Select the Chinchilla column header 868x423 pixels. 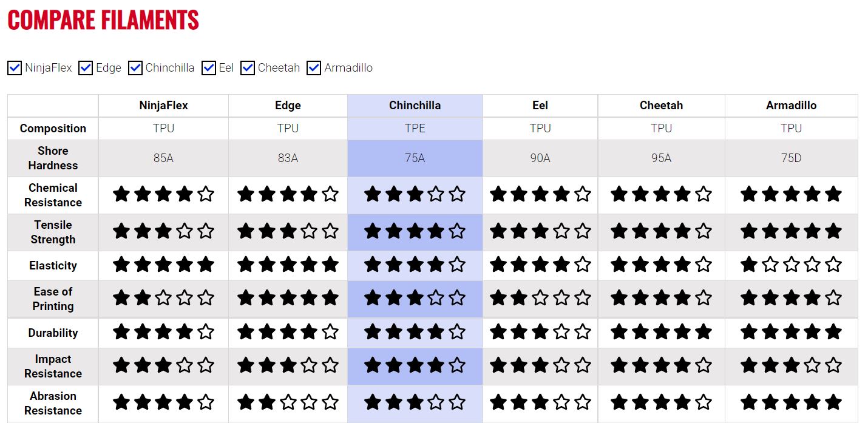click(x=415, y=106)
